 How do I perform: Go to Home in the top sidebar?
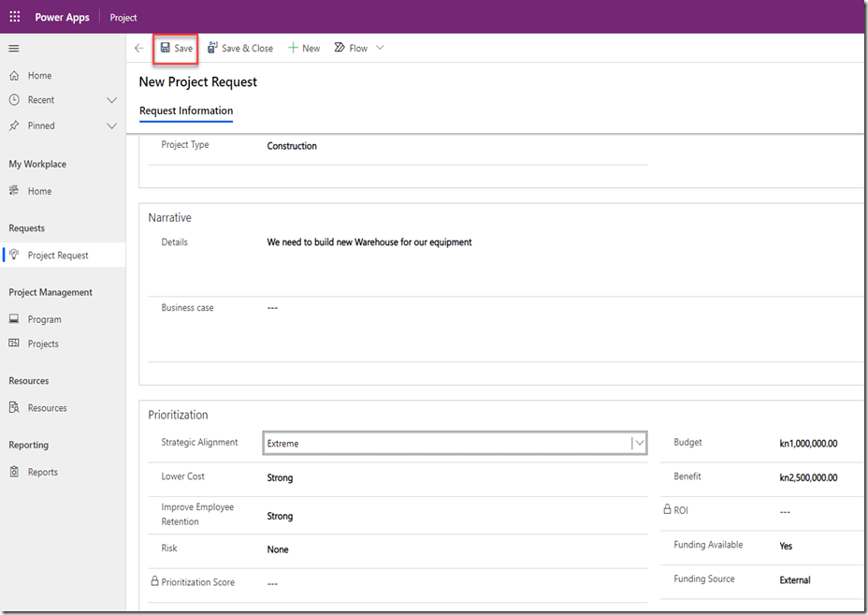(39, 76)
